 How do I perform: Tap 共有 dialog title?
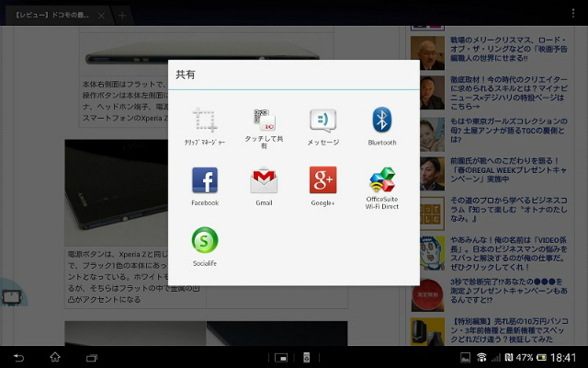tap(186, 75)
